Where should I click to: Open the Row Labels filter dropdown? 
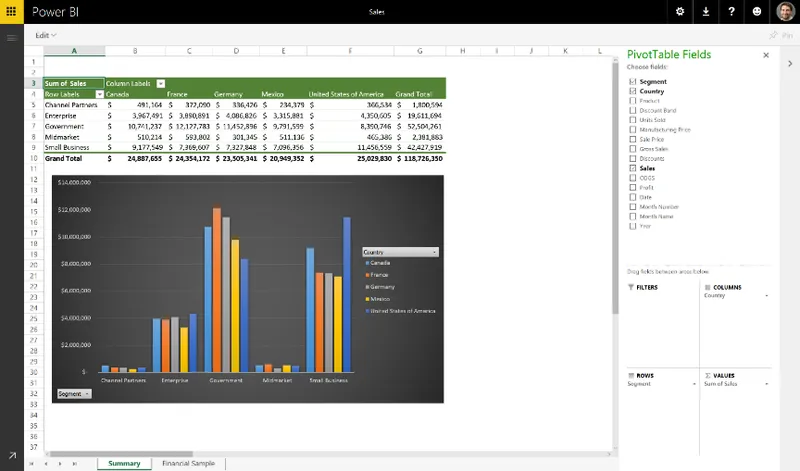[99, 94]
